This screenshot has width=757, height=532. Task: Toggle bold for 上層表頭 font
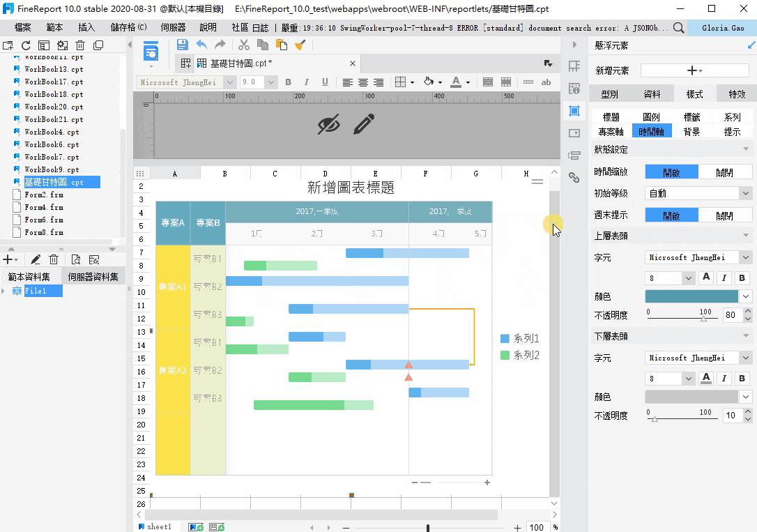click(x=742, y=278)
